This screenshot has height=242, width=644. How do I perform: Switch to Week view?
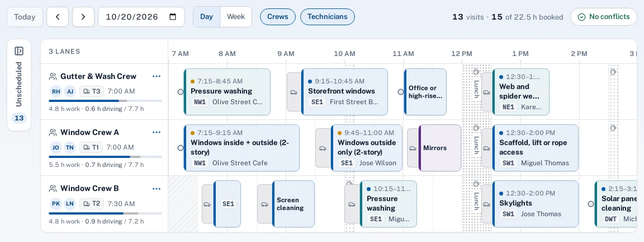[x=236, y=17]
